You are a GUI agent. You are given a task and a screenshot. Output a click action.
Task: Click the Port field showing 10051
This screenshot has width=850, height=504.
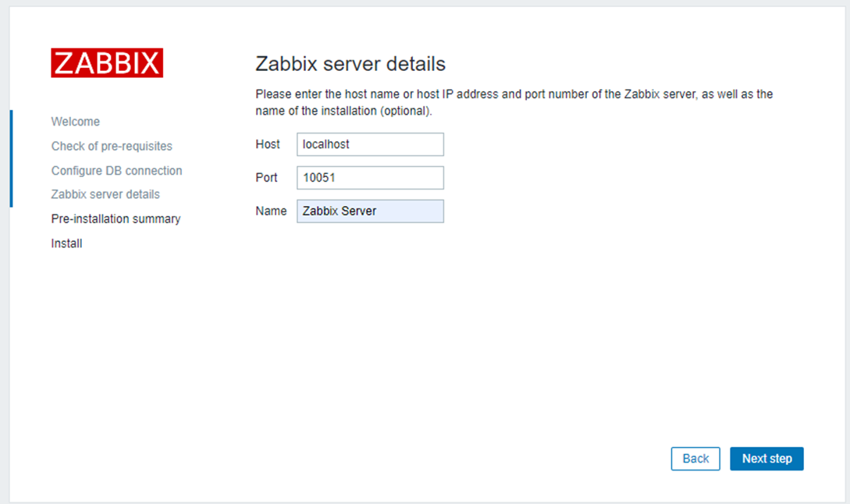(370, 178)
